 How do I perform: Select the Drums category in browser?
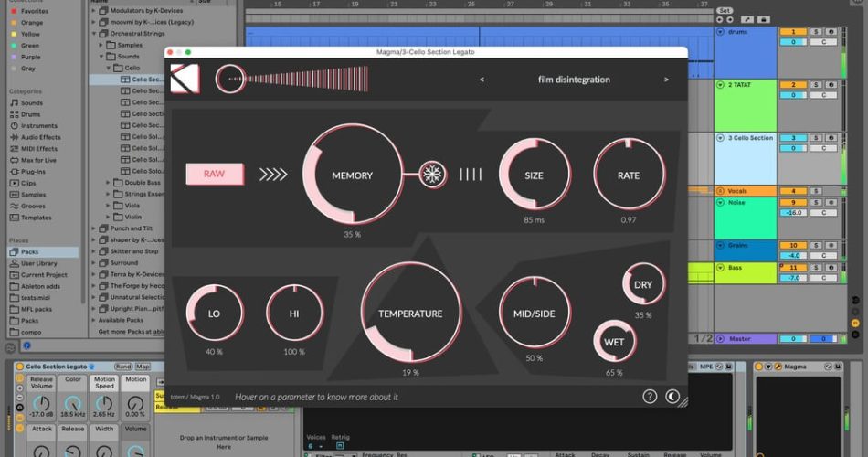30,114
